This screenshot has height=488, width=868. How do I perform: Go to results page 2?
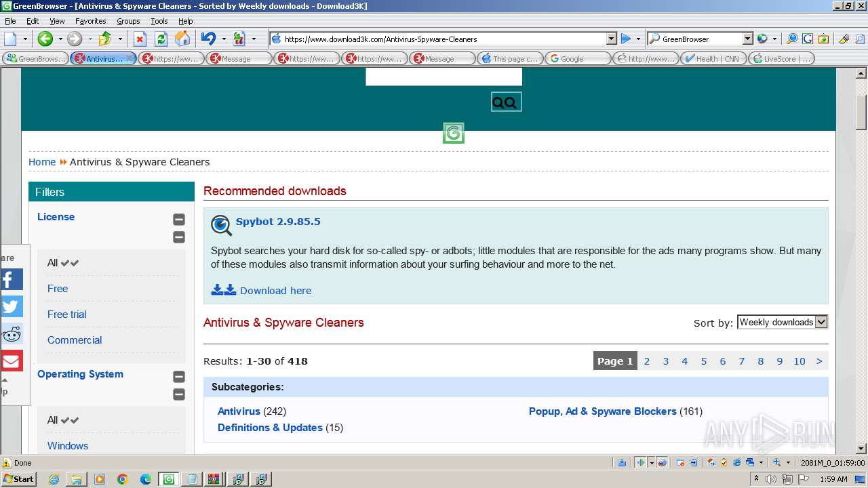click(647, 361)
